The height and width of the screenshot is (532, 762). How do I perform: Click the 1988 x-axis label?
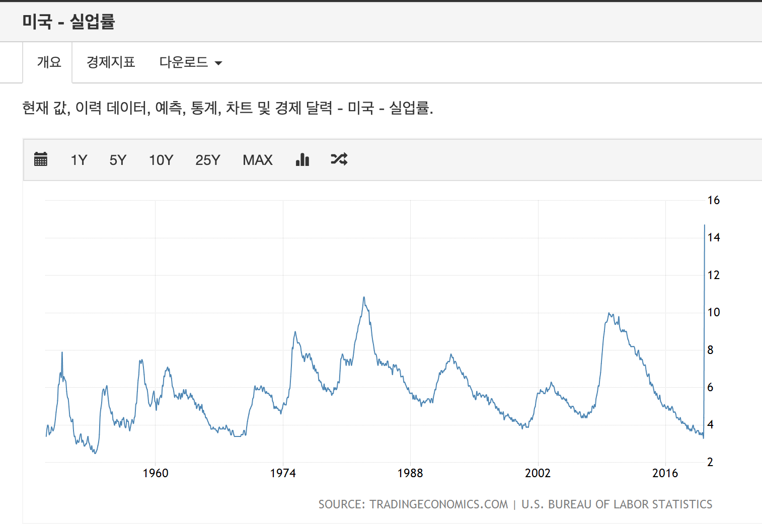[410, 473]
